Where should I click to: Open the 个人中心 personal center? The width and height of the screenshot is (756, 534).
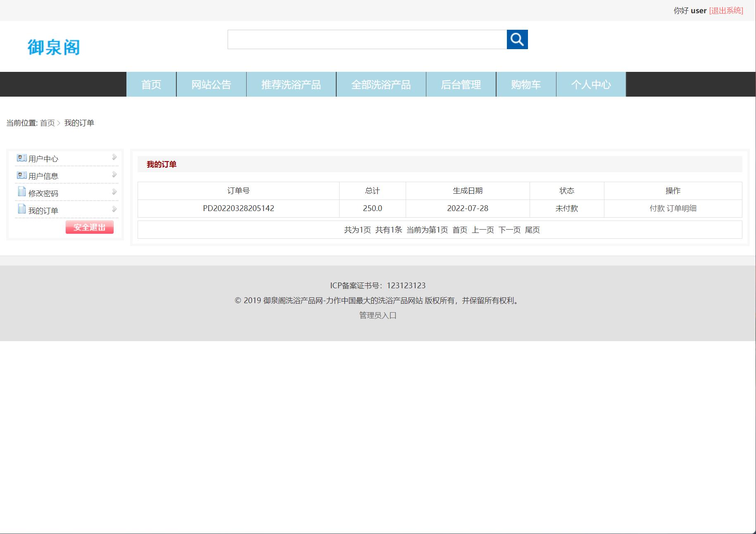(591, 84)
